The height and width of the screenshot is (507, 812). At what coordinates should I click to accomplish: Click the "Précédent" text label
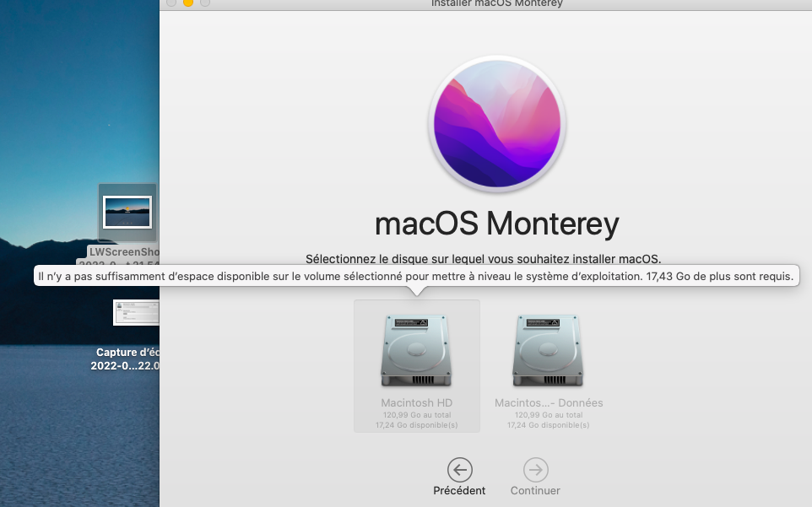point(459,490)
